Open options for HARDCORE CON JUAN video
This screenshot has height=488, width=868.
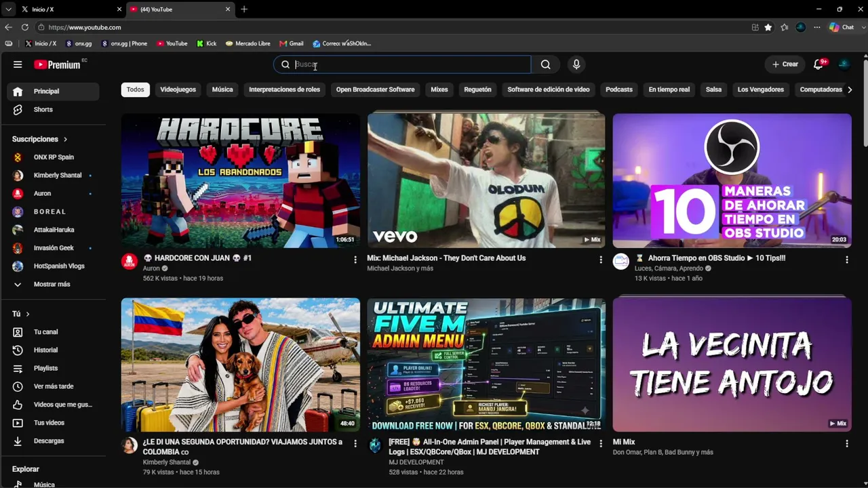pos(355,260)
